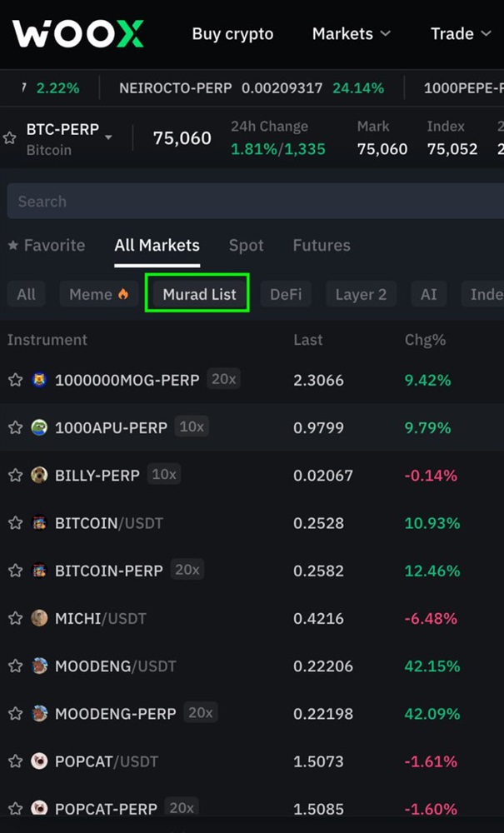The height and width of the screenshot is (833, 504).
Task: Toggle favorite star for 1000000MOG-PERP
Action: pos(15,380)
